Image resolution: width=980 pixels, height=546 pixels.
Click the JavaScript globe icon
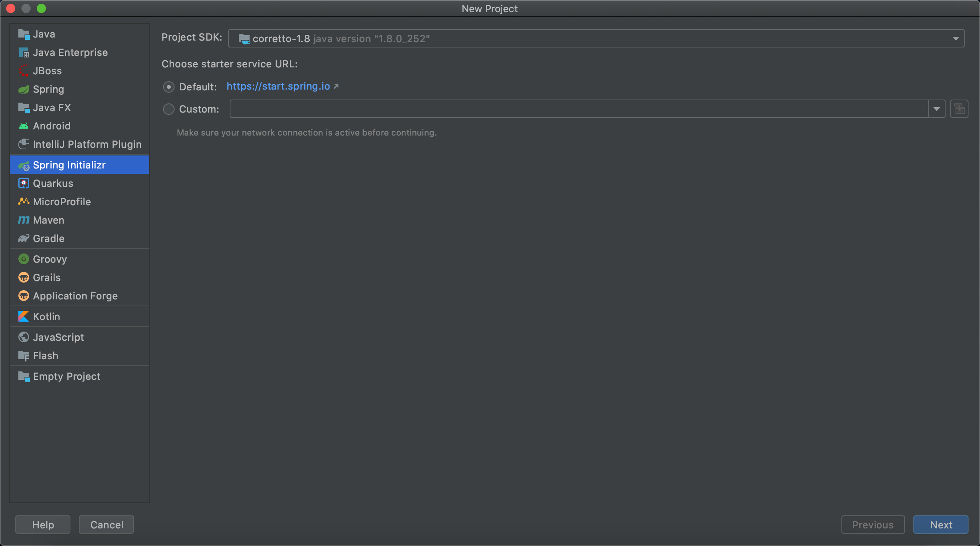[24, 337]
